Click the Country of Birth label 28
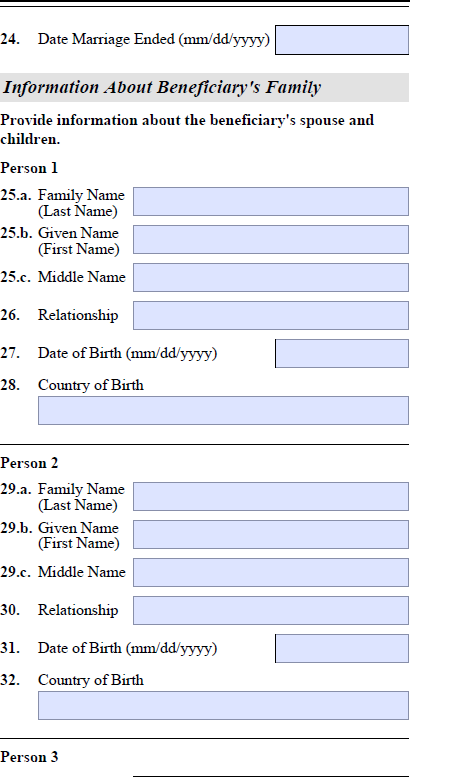Viewport: 457px width, 777px height. click(x=91, y=385)
